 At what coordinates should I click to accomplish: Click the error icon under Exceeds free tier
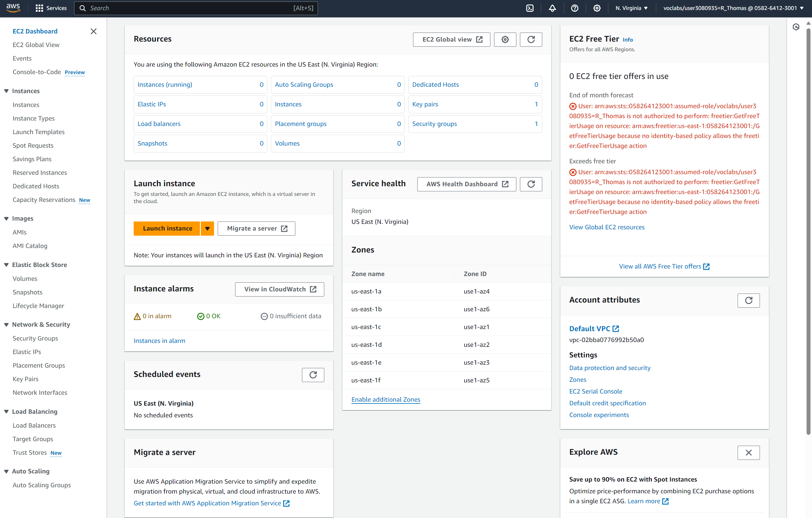pos(573,172)
